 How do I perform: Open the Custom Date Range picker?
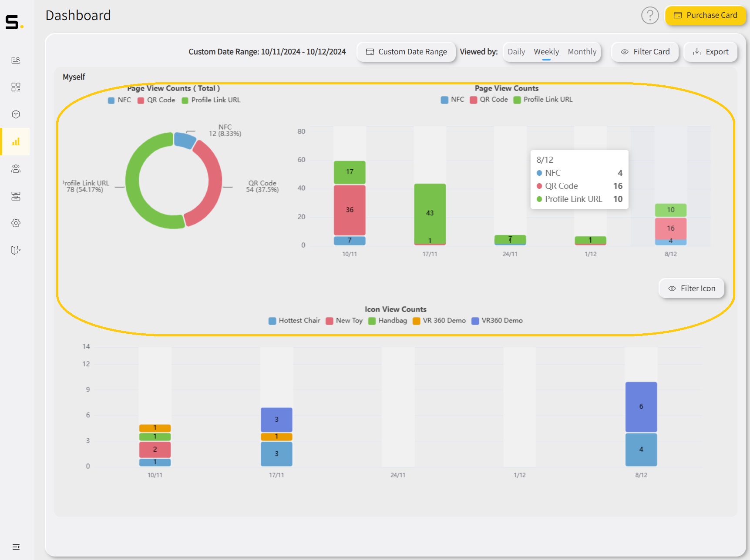406,51
